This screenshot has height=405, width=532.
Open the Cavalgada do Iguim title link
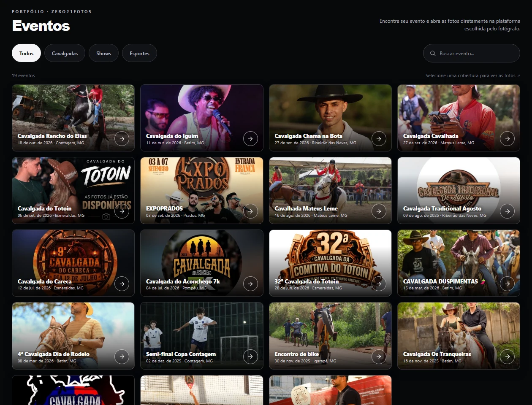tap(172, 136)
